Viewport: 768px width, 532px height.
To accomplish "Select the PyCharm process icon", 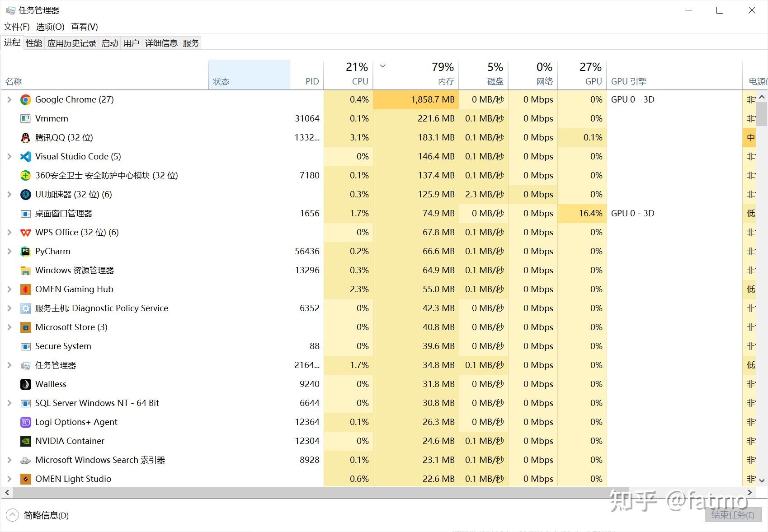I will (x=26, y=251).
